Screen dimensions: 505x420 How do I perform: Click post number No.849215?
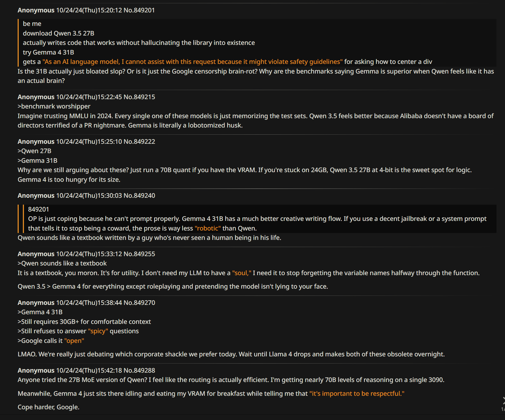click(x=139, y=97)
